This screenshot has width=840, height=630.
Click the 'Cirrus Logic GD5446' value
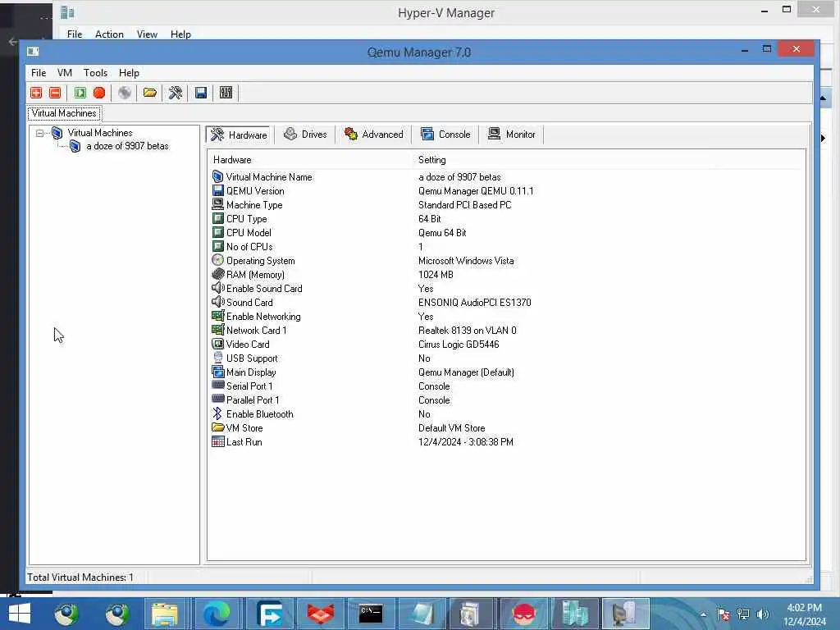pyautogui.click(x=459, y=345)
